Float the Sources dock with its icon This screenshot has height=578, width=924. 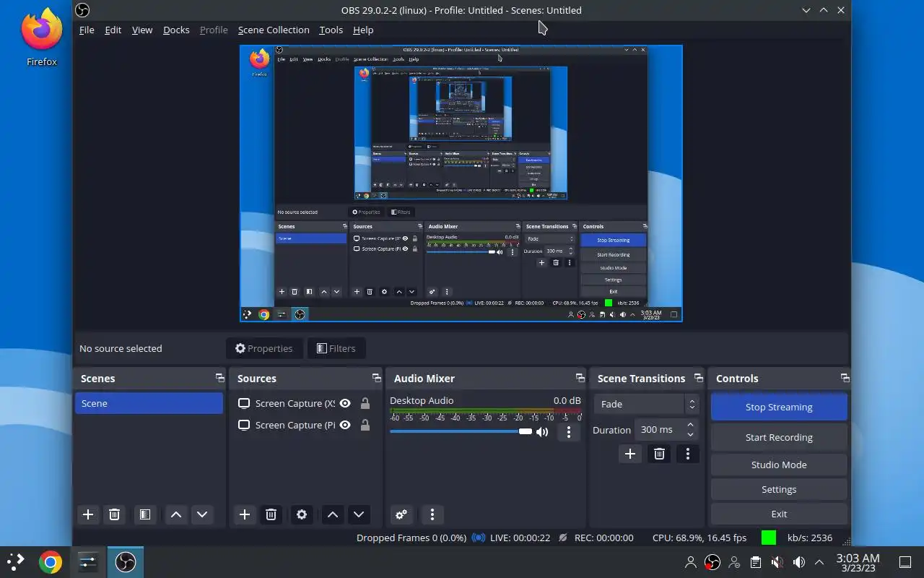[x=376, y=378]
